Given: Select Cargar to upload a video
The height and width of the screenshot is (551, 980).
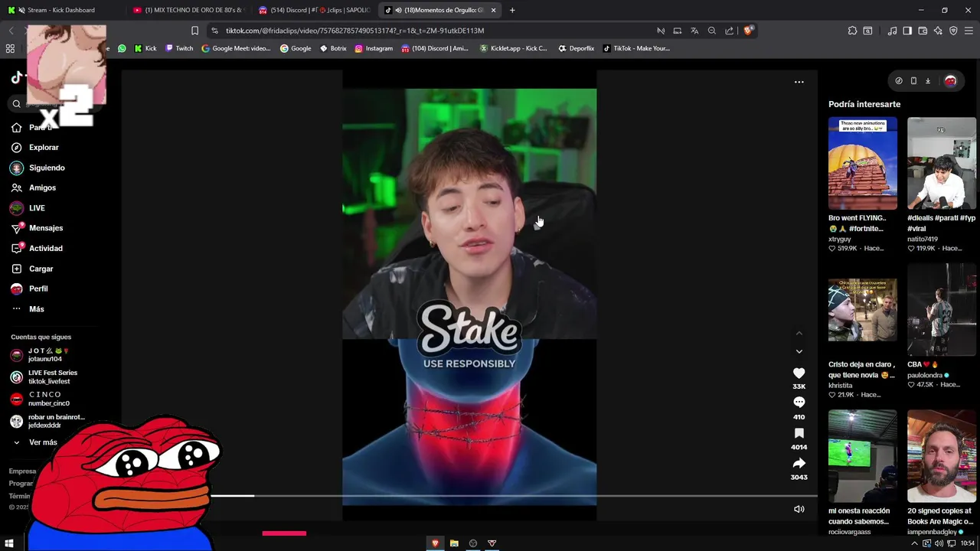Looking at the screenshot, I should tap(32, 269).
